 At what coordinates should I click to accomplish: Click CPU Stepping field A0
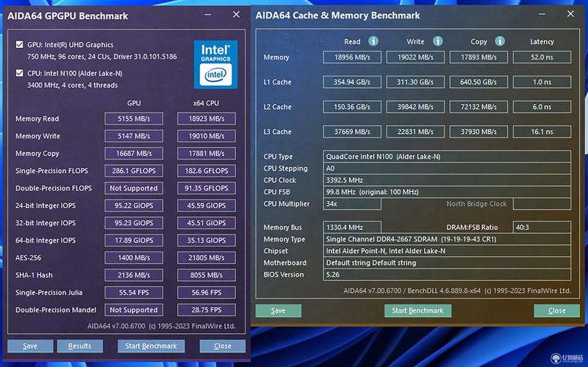[x=447, y=168]
